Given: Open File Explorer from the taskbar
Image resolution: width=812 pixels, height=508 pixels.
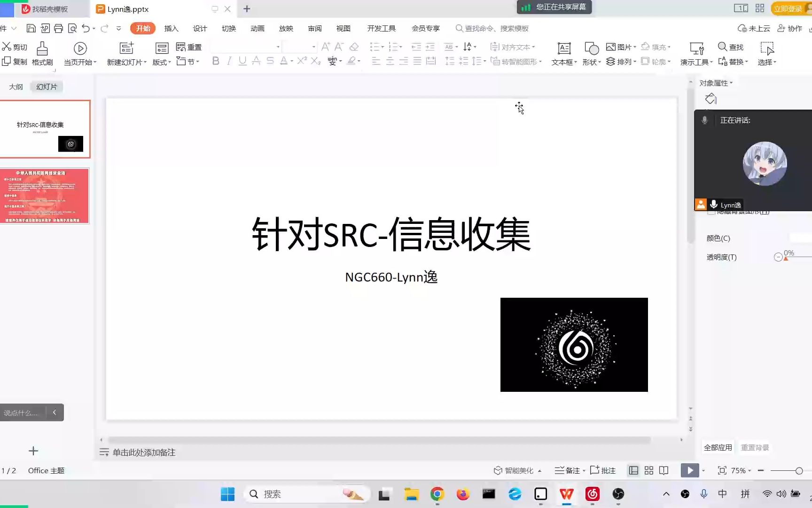Looking at the screenshot, I should click(x=411, y=494).
